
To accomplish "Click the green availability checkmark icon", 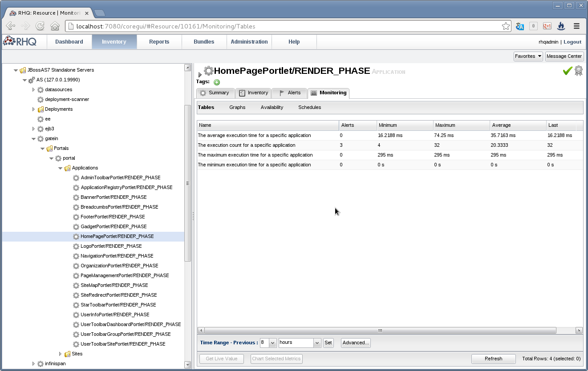I will [568, 71].
